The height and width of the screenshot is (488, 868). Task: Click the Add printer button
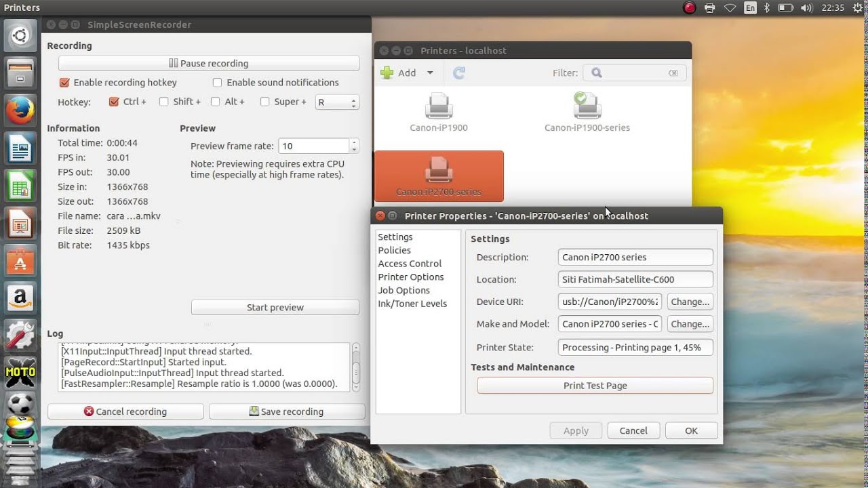pos(399,73)
